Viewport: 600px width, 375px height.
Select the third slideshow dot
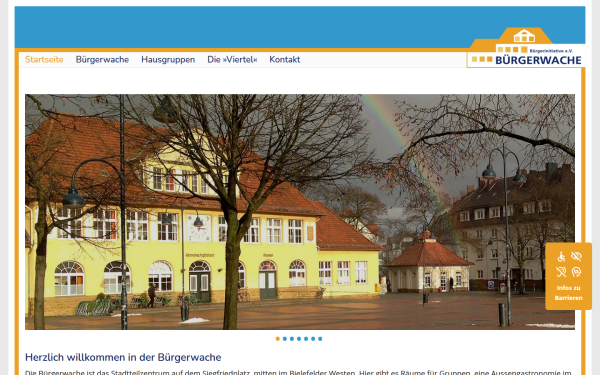pos(292,339)
